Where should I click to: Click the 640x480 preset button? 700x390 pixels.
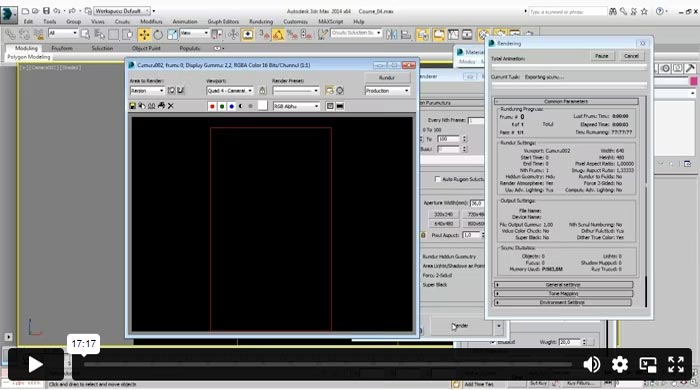click(x=443, y=224)
